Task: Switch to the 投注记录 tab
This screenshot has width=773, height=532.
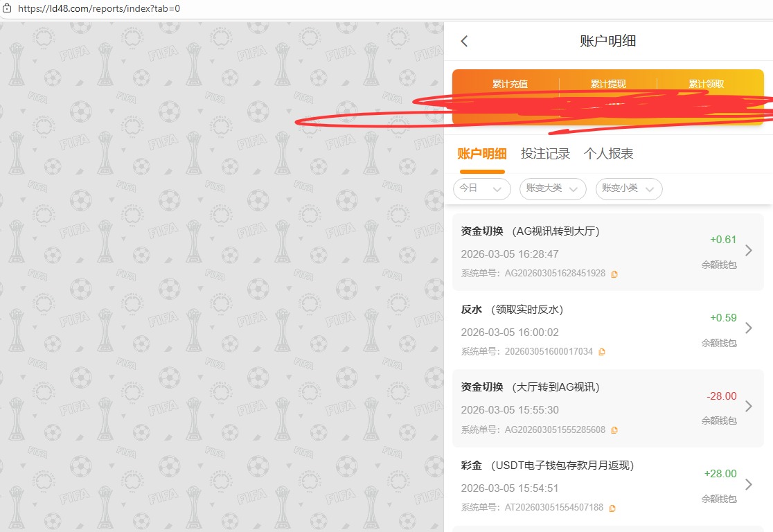Action: click(545, 154)
